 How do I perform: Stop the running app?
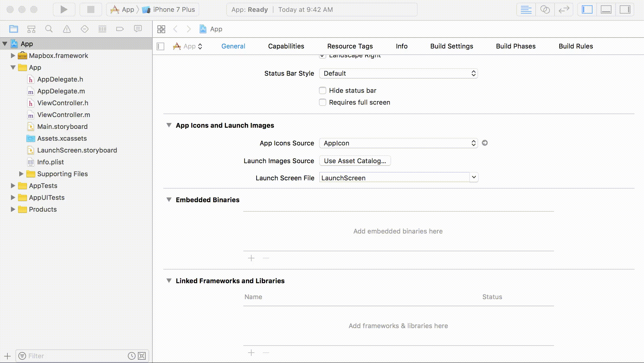(x=91, y=9)
